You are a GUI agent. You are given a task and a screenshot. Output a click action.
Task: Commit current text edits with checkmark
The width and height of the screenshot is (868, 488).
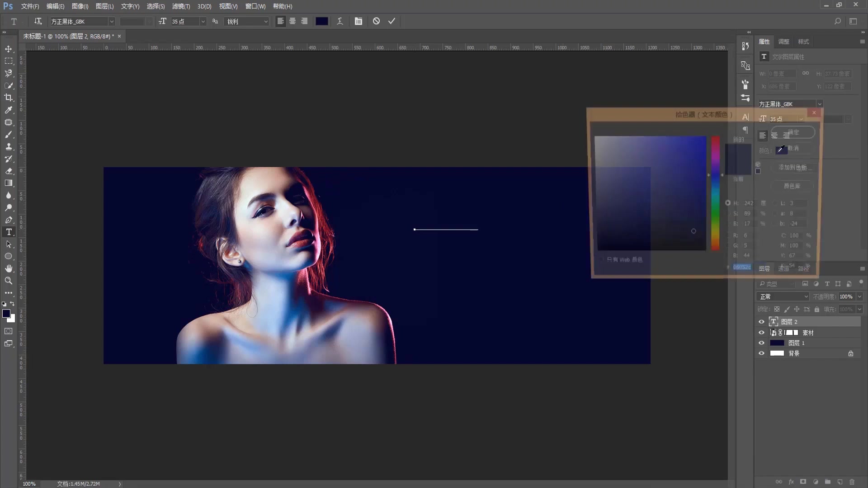[x=392, y=21]
